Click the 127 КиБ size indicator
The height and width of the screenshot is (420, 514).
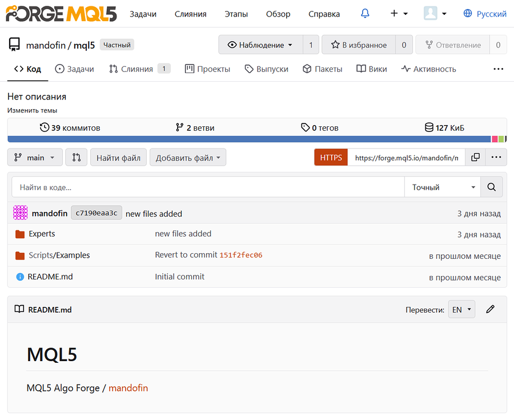tap(444, 127)
